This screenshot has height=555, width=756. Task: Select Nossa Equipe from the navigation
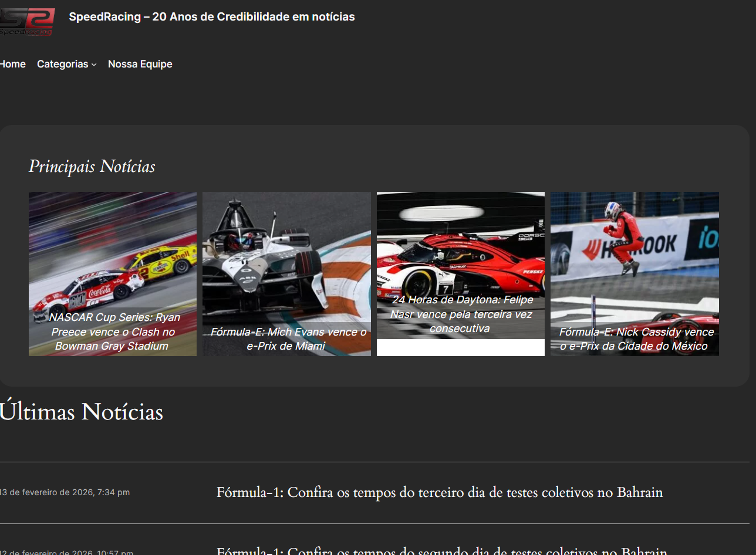[140, 64]
